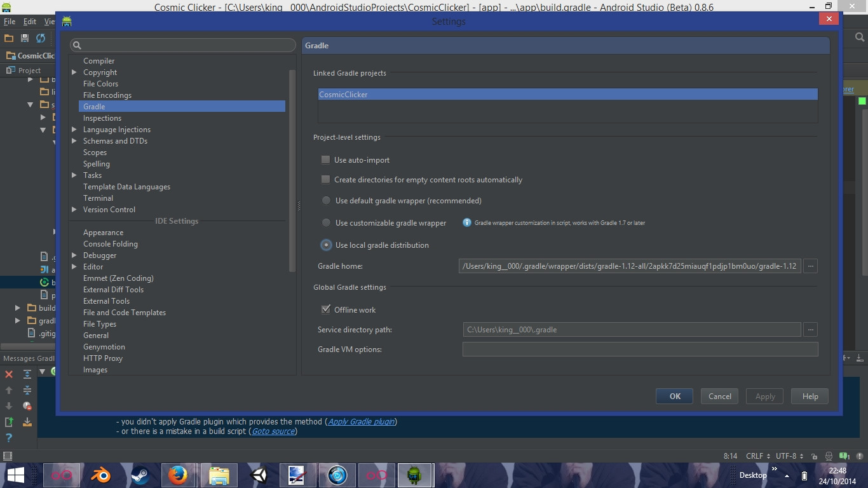
Task: Open the CRLF line-ending selector
Action: (x=756, y=456)
